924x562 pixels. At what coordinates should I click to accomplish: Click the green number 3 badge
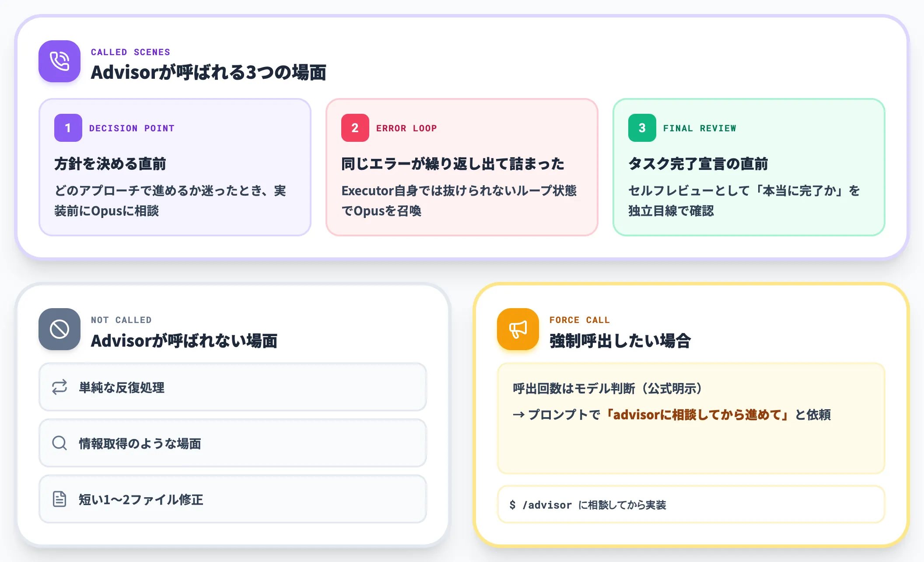642,128
